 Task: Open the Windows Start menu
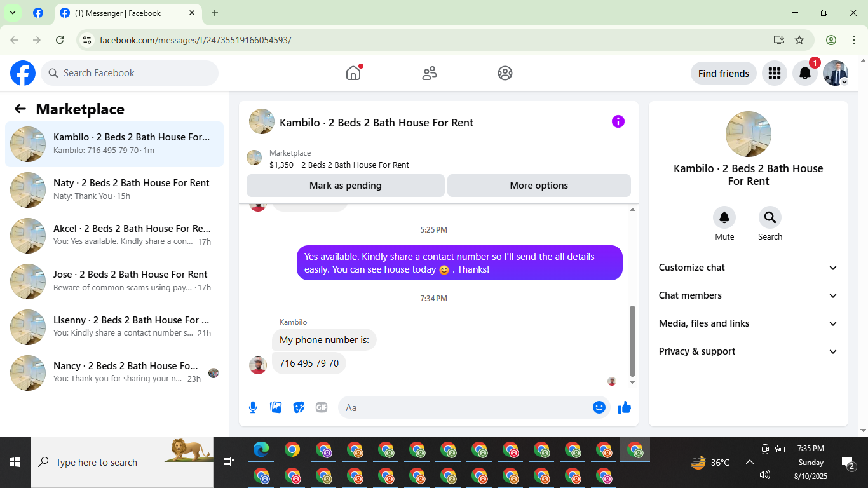(15, 462)
